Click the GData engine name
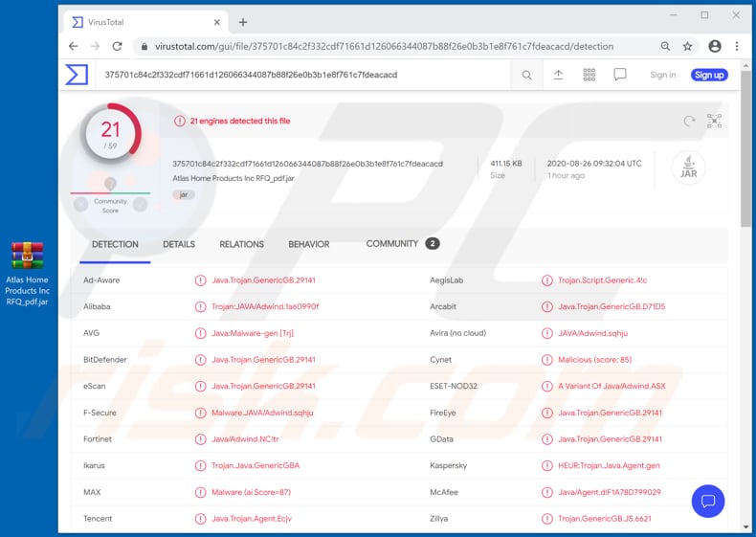Screen dimensions: 756x537 tap(442, 439)
